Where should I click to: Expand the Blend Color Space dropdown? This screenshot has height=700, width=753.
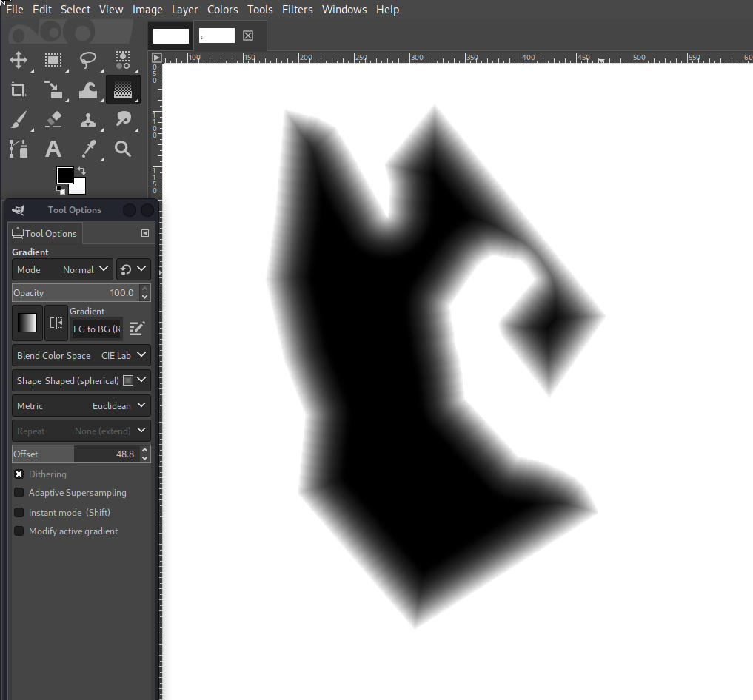tap(81, 356)
